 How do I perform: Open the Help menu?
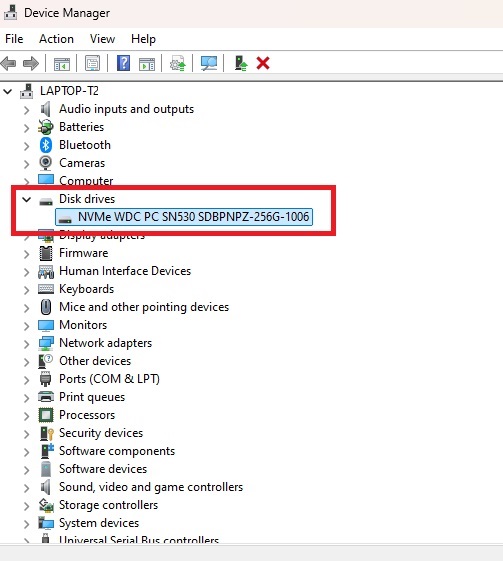click(143, 39)
